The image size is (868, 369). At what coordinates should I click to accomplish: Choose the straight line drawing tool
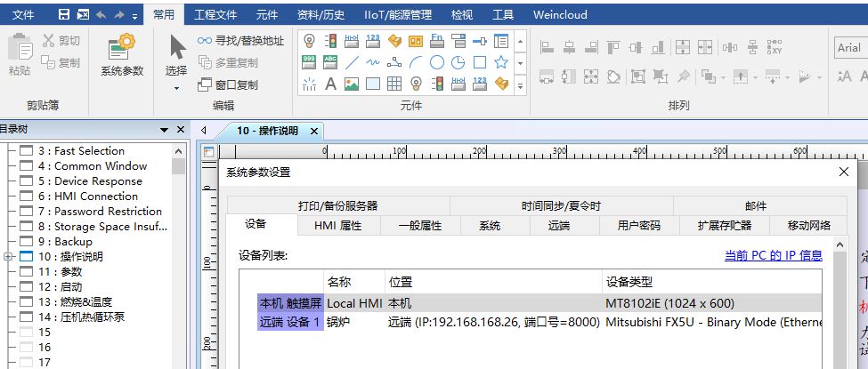(x=352, y=62)
